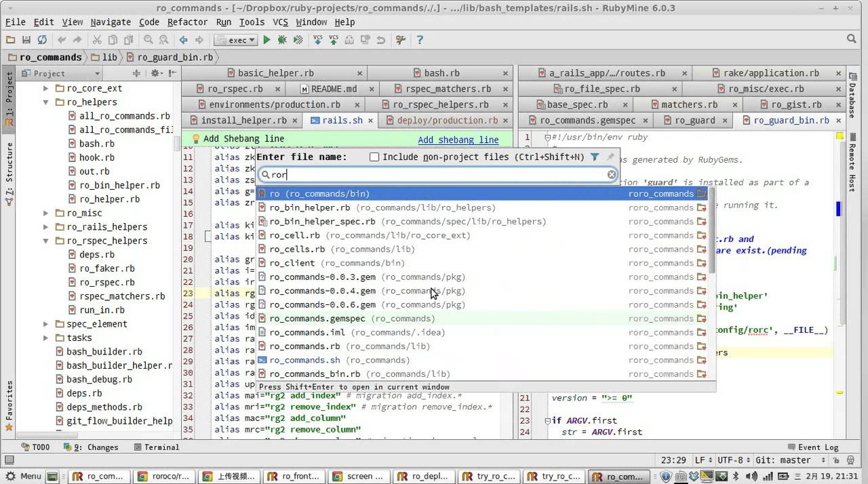The width and height of the screenshot is (868, 484).
Task: Expand the ro_misc folder
Action: point(46,213)
